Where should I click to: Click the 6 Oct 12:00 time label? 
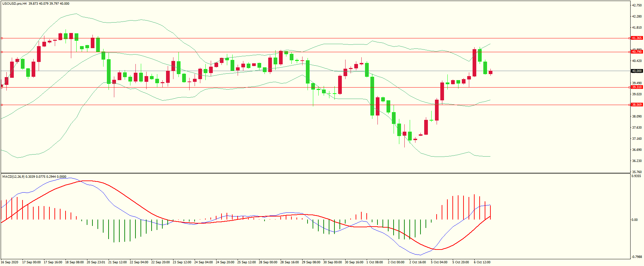coord(482,262)
